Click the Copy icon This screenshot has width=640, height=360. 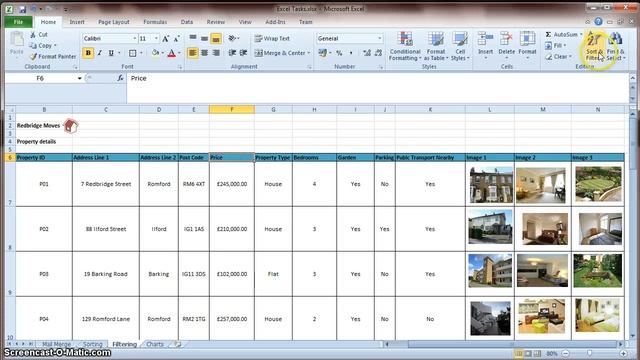pyautogui.click(x=33, y=45)
